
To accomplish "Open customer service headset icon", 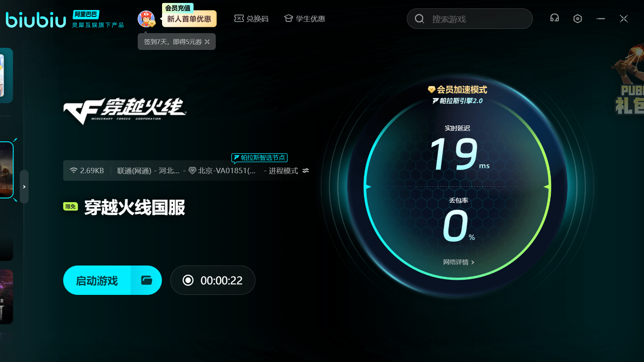I will 555,18.
